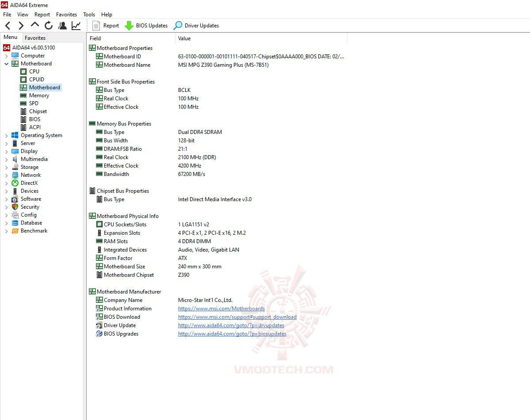Viewport: 530px width, 420px height.
Task: Select the Motherboard Chipset row
Action: (x=216, y=275)
